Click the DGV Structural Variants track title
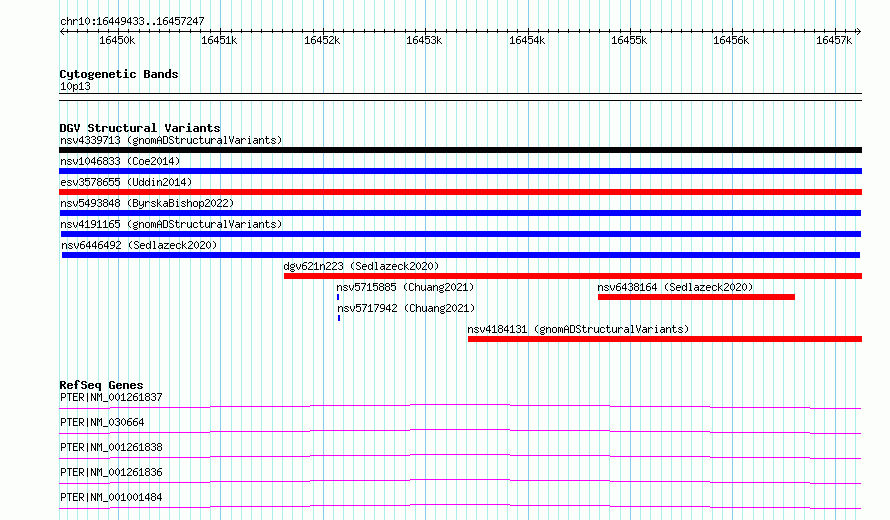Viewport: 890px width, 520px height. (140, 128)
